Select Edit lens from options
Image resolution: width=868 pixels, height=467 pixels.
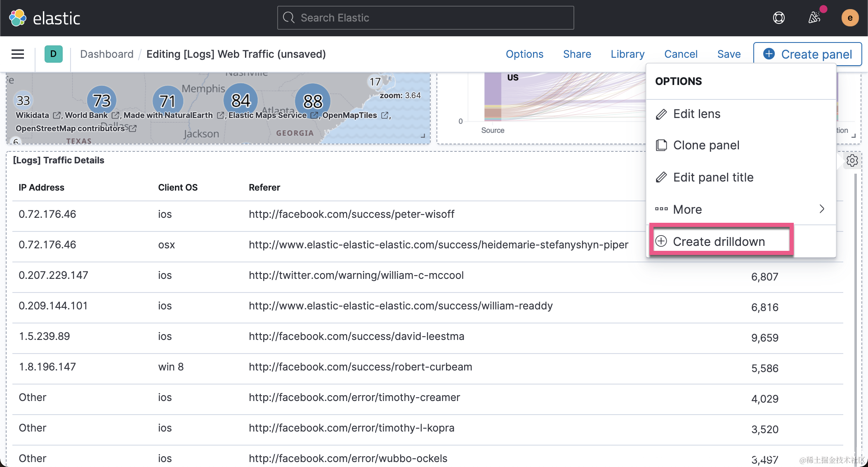click(x=696, y=114)
